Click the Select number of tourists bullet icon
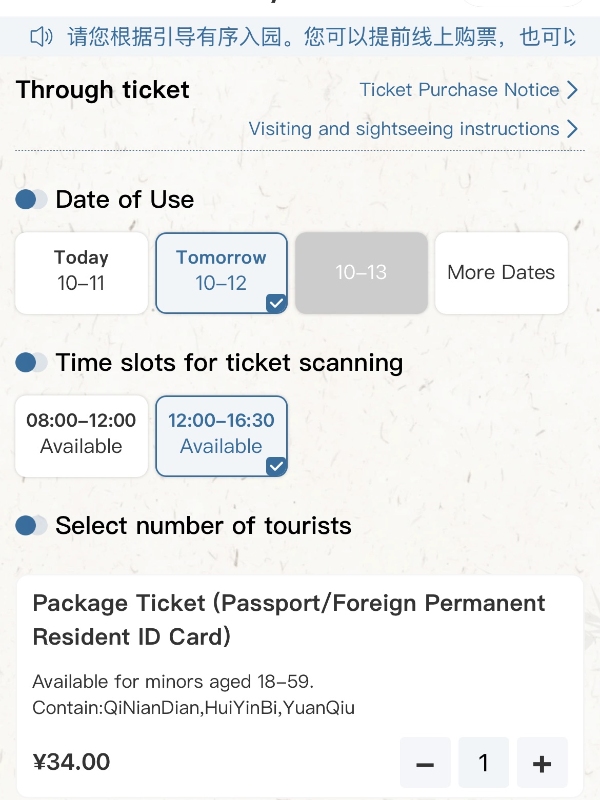This screenshot has width=600, height=800. point(31,525)
